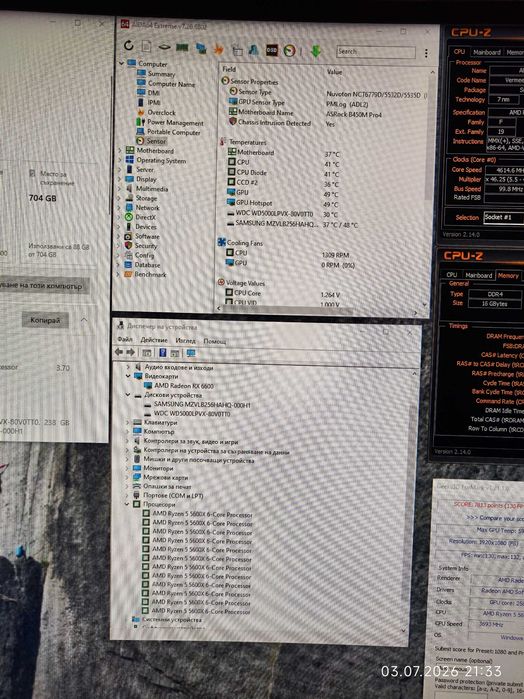Image resolution: width=524 pixels, height=699 pixels.
Task: Open the green memory module benchmark icon
Action: coord(182,47)
